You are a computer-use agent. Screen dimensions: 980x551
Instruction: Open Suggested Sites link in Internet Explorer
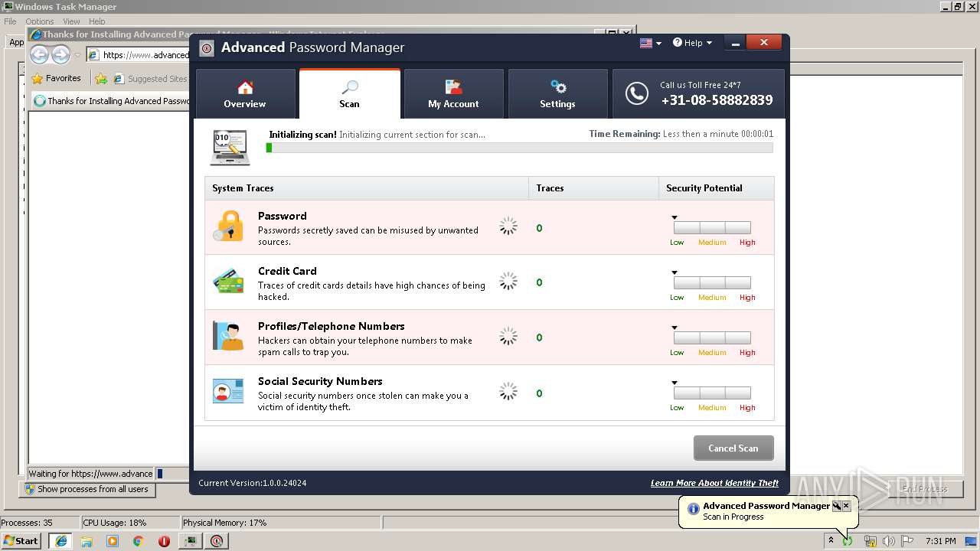click(150, 78)
